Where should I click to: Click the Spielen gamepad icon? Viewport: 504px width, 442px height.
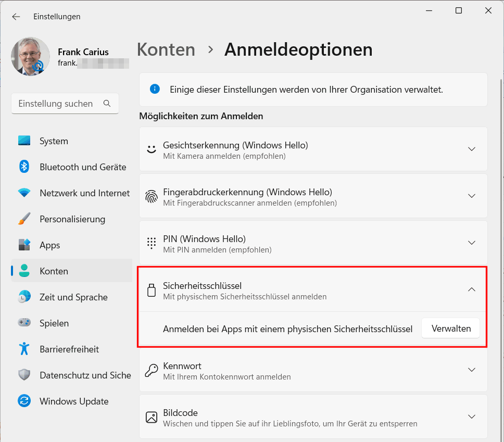[x=24, y=322]
